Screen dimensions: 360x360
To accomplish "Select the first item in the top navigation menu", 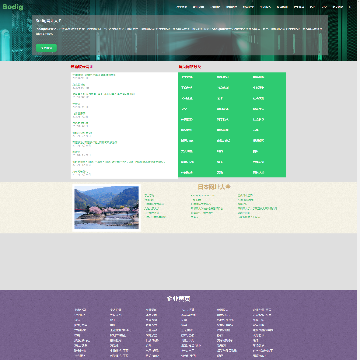I will pos(181,7).
